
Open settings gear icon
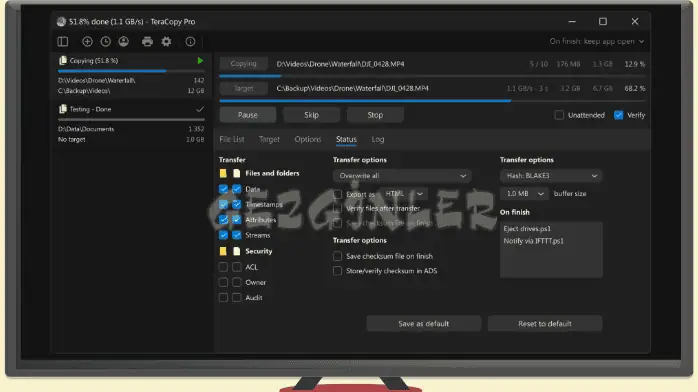coord(166,41)
